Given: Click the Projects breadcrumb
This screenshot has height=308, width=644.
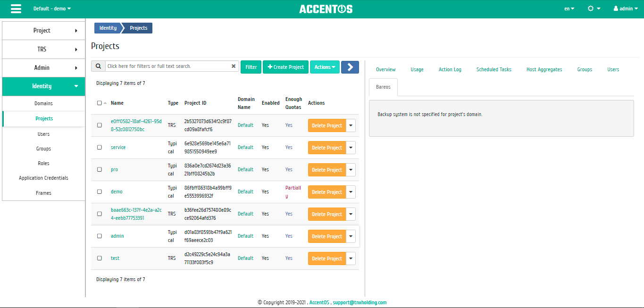Looking at the screenshot, I should (139, 28).
